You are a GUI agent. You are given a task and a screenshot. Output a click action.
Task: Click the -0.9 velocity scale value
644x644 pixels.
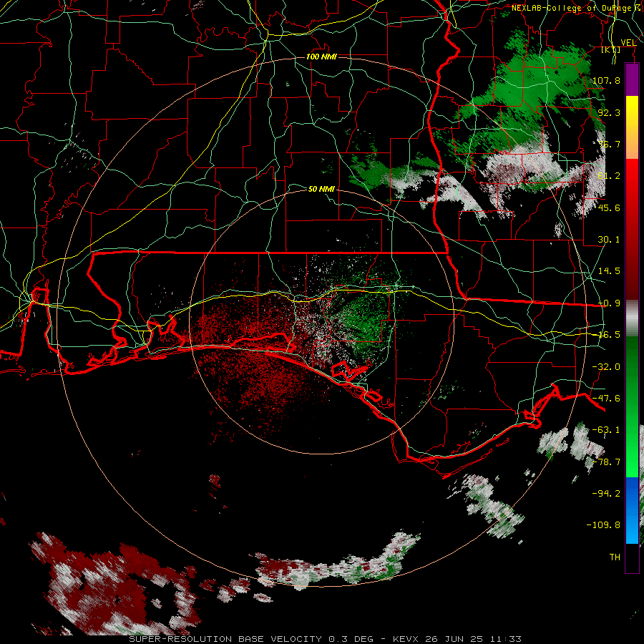click(609, 303)
